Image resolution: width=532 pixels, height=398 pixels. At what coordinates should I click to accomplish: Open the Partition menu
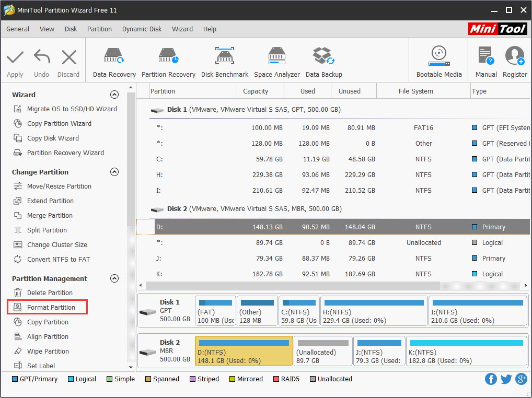(99, 29)
